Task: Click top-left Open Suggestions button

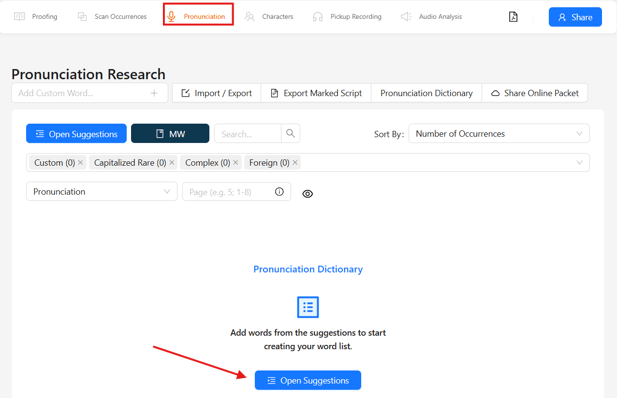Action: point(76,134)
